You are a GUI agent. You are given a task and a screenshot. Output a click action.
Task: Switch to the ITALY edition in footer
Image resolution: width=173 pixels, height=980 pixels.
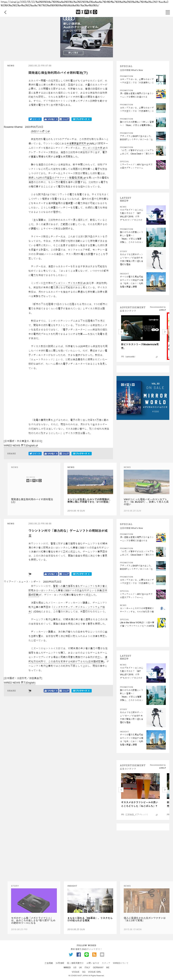87,967
